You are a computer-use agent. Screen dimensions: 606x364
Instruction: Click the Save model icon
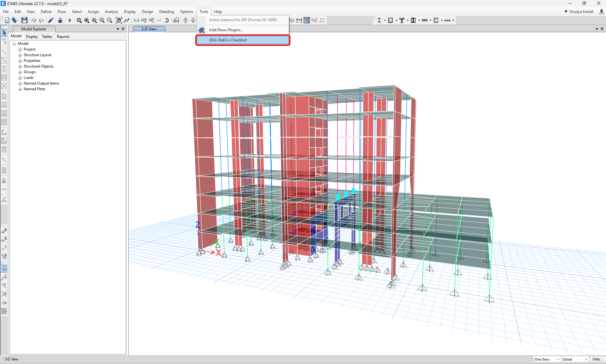pos(24,20)
